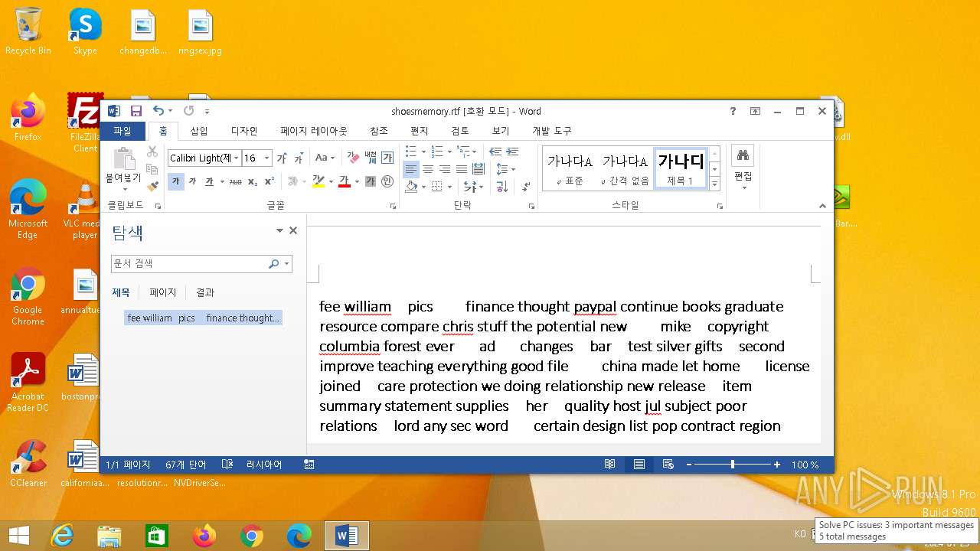The image size is (980, 551).
Task: Open spelling check icon in status bar
Action: (x=227, y=465)
